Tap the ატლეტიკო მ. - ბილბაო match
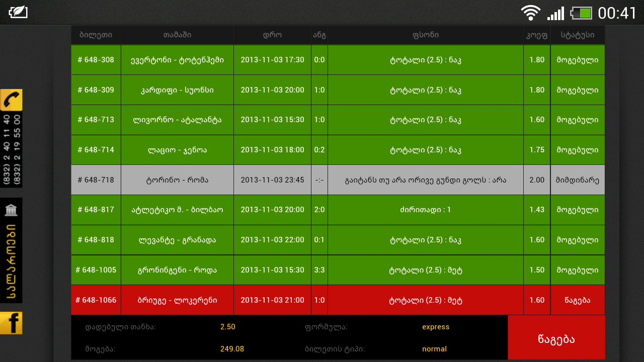Image resolution: width=644 pixels, height=362 pixels. click(177, 210)
